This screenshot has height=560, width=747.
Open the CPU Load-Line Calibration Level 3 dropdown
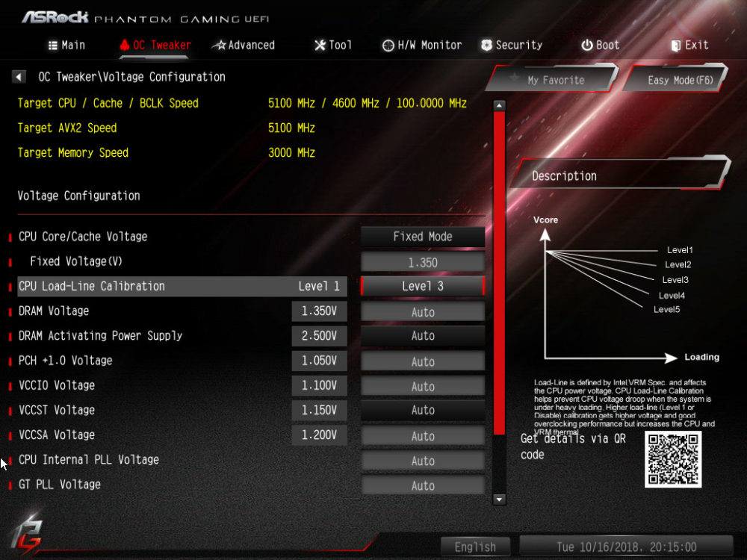click(x=423, y=286)
